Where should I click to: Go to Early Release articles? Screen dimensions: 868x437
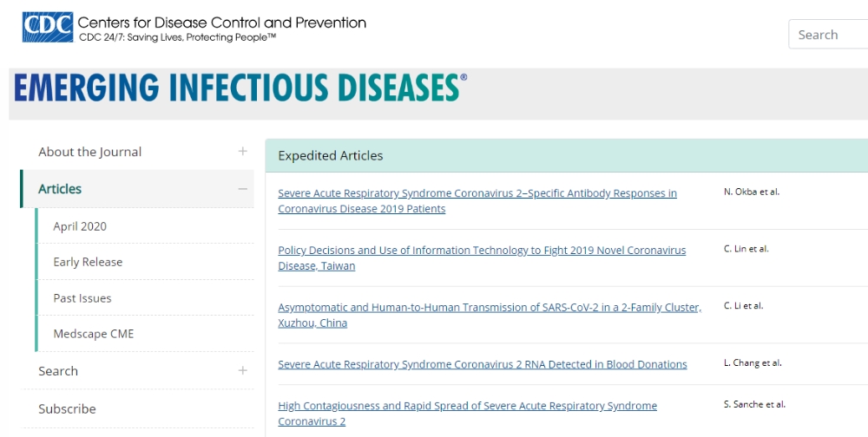(88, 262)
